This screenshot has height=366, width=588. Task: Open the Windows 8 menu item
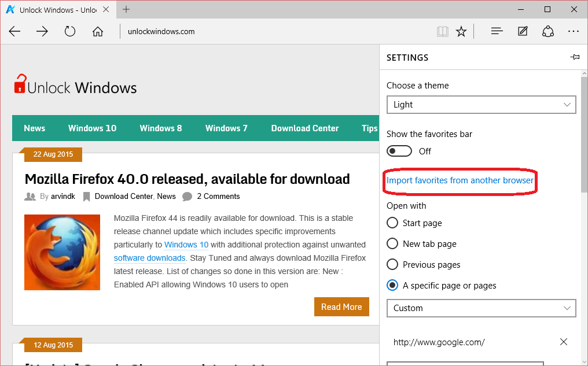click(161, 128)
